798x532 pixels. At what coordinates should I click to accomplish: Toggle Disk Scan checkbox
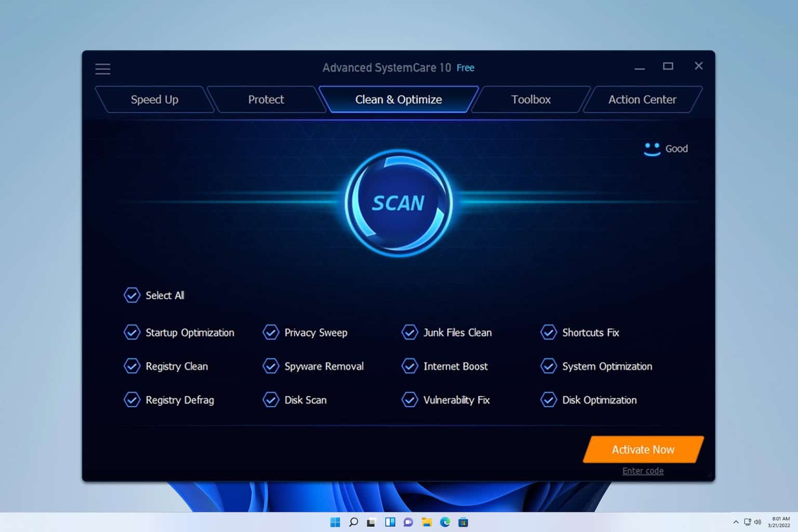pos(271,400)
